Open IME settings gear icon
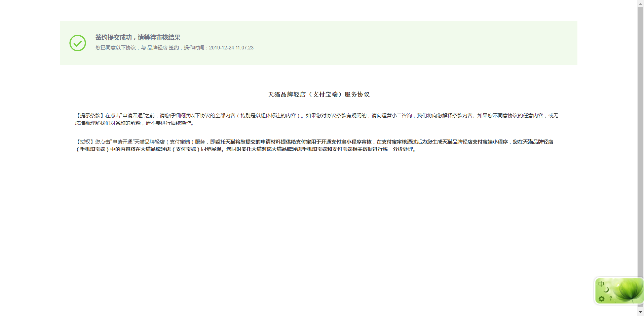 [x=602, y=299]
